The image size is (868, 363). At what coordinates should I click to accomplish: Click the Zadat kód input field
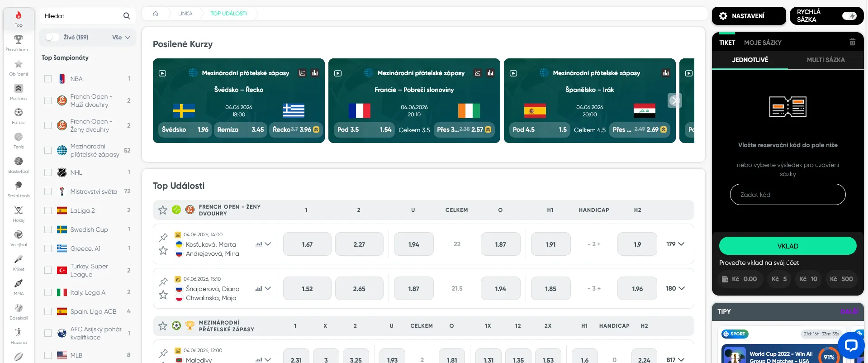point(787,195)
